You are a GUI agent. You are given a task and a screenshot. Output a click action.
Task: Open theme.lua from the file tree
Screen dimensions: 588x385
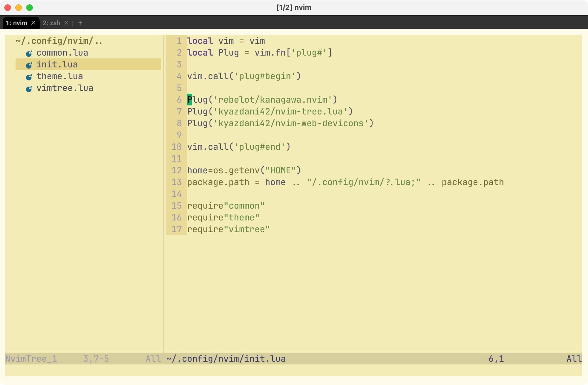click(59, 76)
